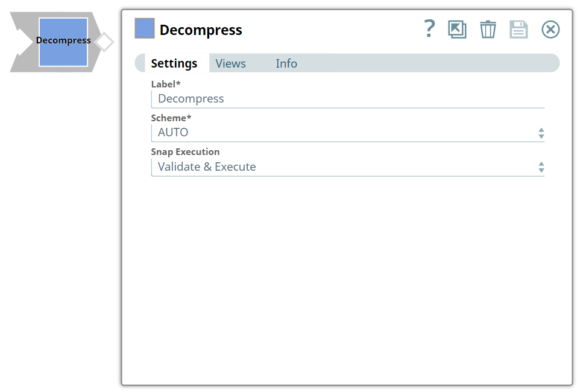Image resolution: width=583 pixels, height=392 pixels.
Task: Switch to the Settings tab
Action: pos(174,63)
